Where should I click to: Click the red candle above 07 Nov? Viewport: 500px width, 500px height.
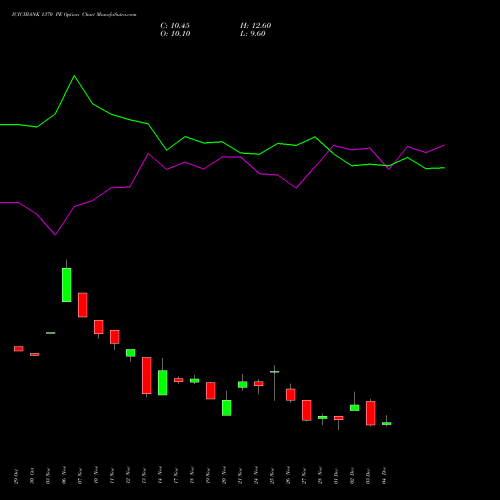(83, 305)
